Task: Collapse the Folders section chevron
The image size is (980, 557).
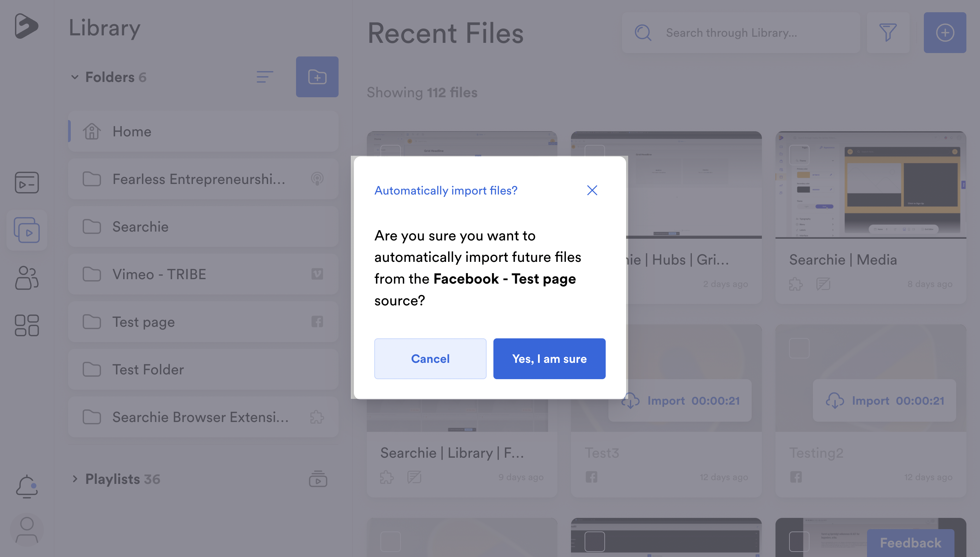Action: [75, 77]
